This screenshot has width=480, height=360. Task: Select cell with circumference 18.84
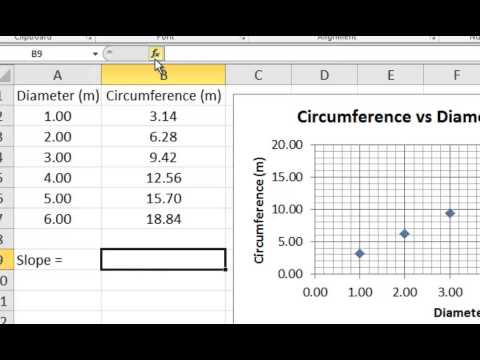click(x=163, y=219)
